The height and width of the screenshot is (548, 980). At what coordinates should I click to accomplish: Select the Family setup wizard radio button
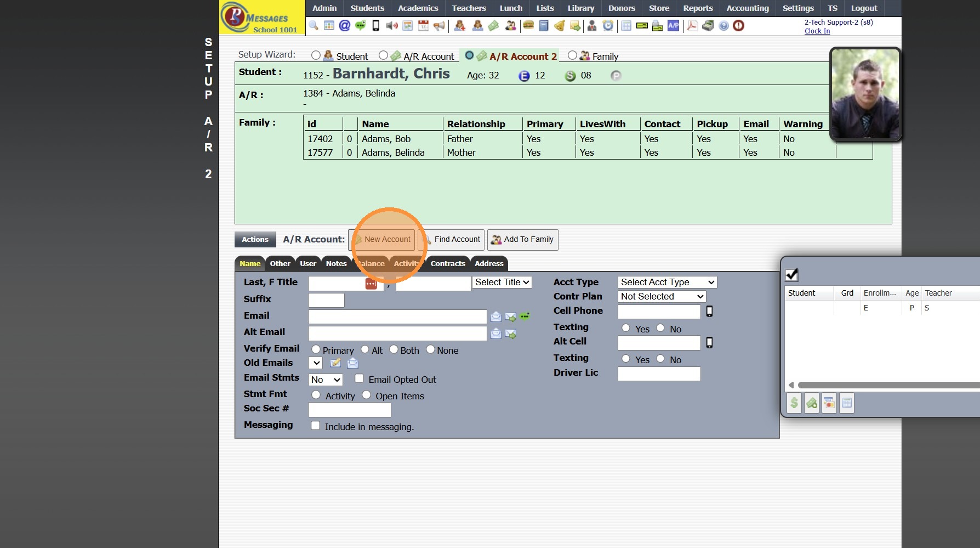[x=572, y=55]
